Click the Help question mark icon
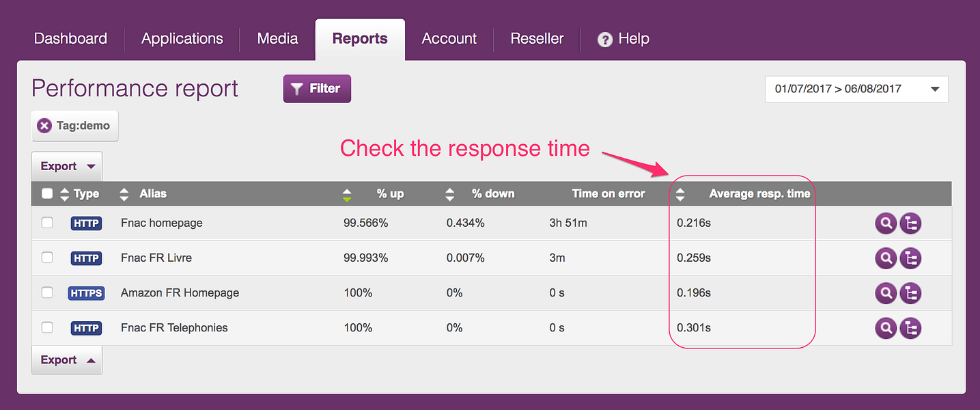Screen dimensions: 980x410 coord(604,39)
